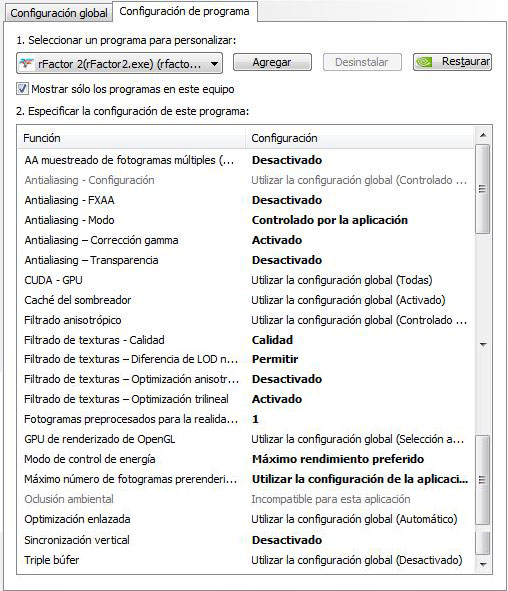Click the Restaurar button
The height and width of the screenshot is (591, 508).
click(x=452, y=62)
